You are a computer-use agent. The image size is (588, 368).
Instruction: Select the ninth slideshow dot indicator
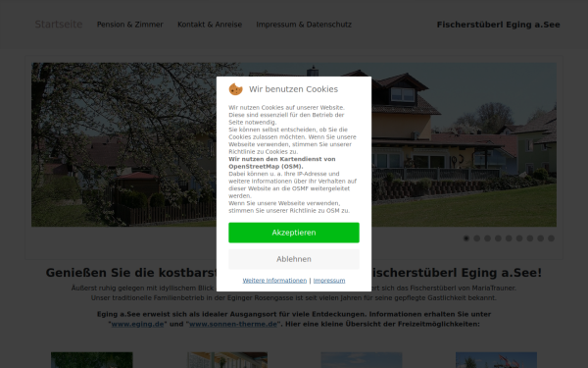(551, 238)
